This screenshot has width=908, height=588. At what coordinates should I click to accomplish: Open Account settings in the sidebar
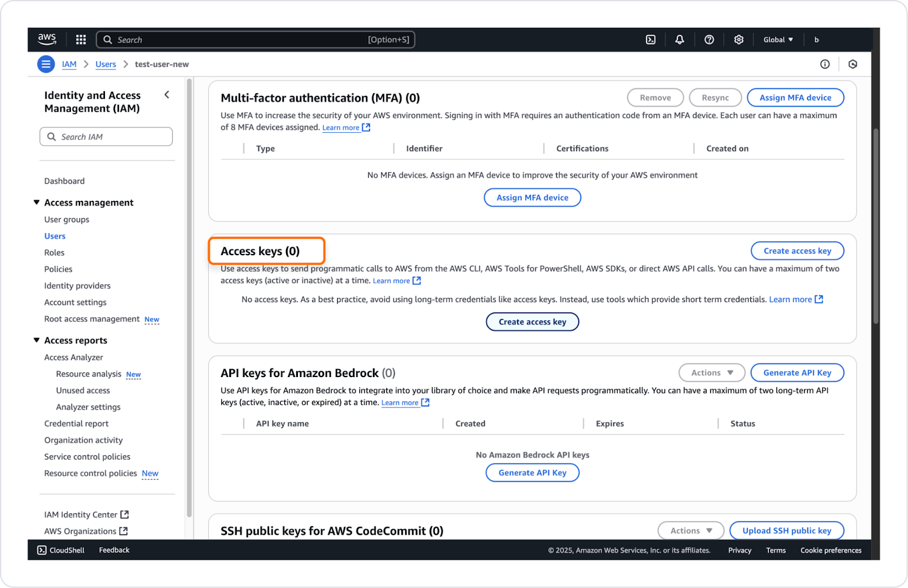pos(75,302)
